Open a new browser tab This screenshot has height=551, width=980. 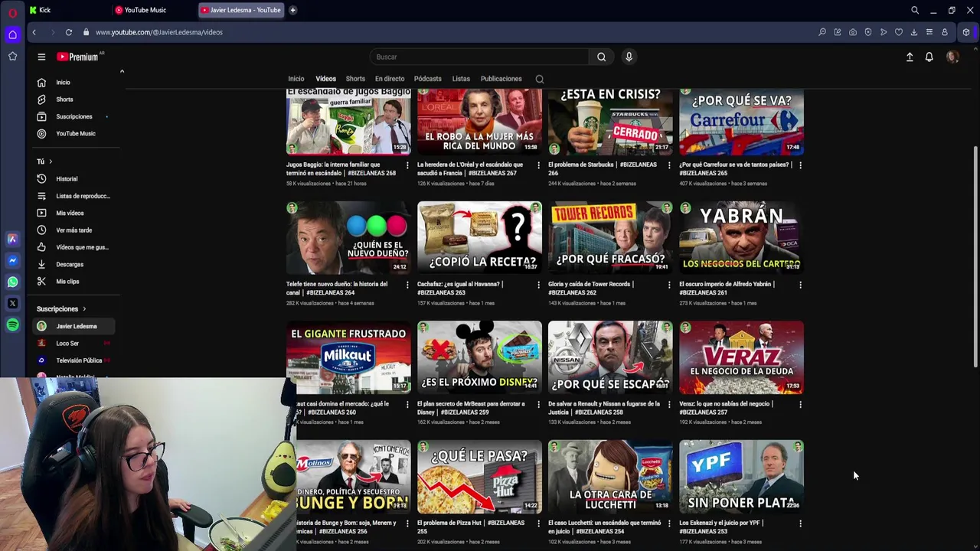click(x=292, y=10)
